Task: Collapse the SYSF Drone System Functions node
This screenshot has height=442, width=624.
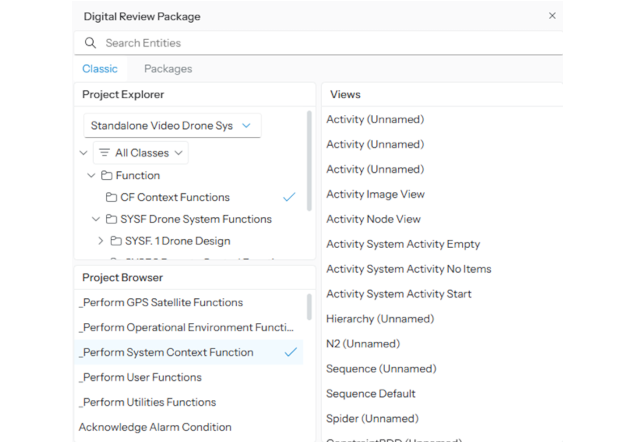Action: pos(96,219)
